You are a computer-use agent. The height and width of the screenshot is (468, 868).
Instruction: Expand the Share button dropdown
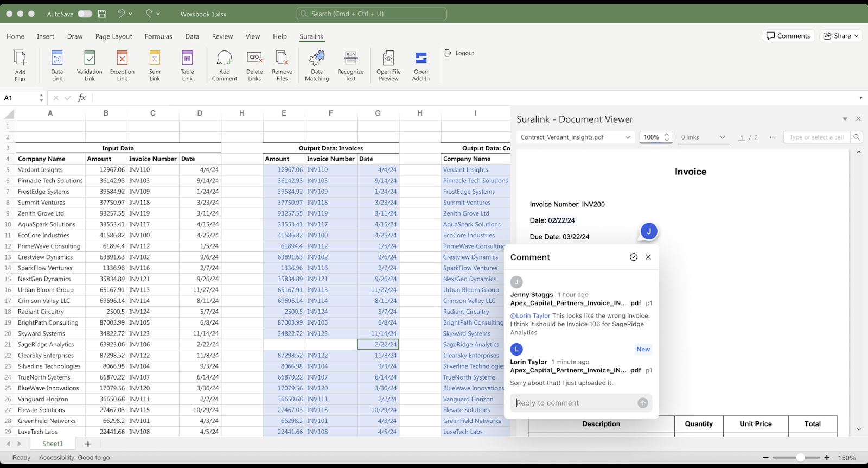857,36
